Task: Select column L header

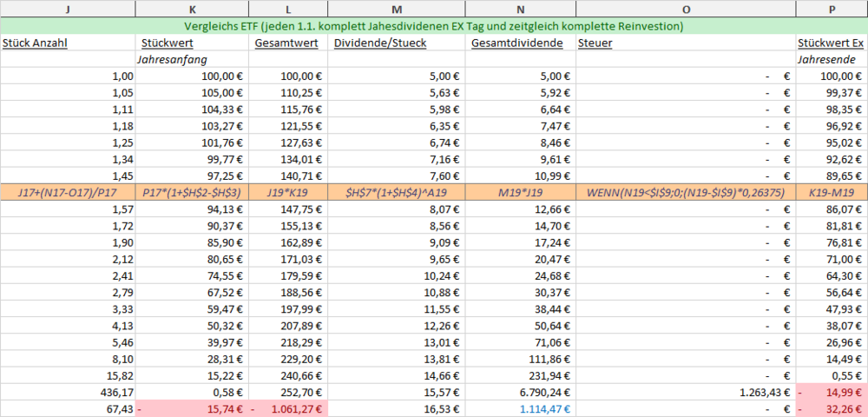Action: click(288, 9)
